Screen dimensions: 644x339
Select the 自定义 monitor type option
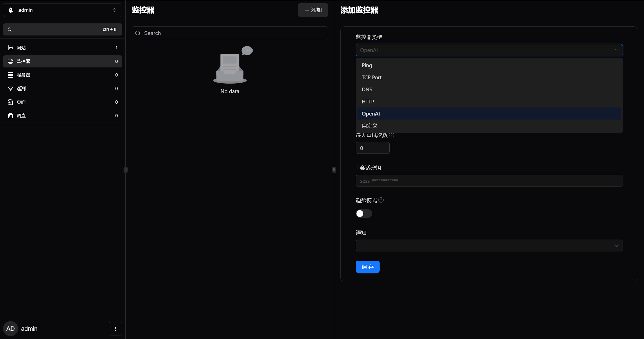point(370,126)
